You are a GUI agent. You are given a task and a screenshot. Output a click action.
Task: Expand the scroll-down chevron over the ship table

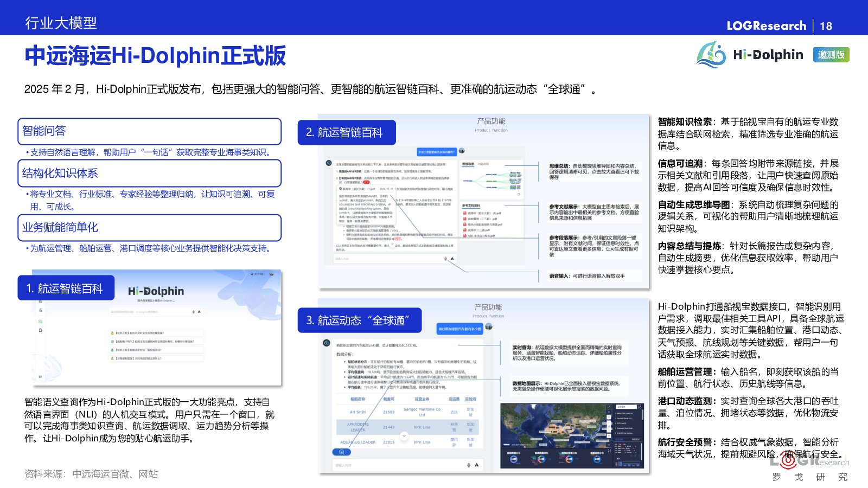point(404,435)
